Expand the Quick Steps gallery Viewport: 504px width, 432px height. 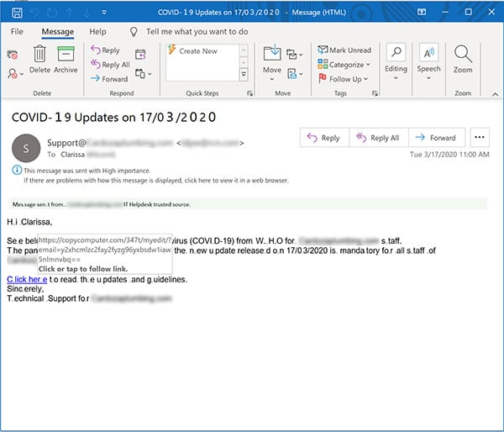244,75
